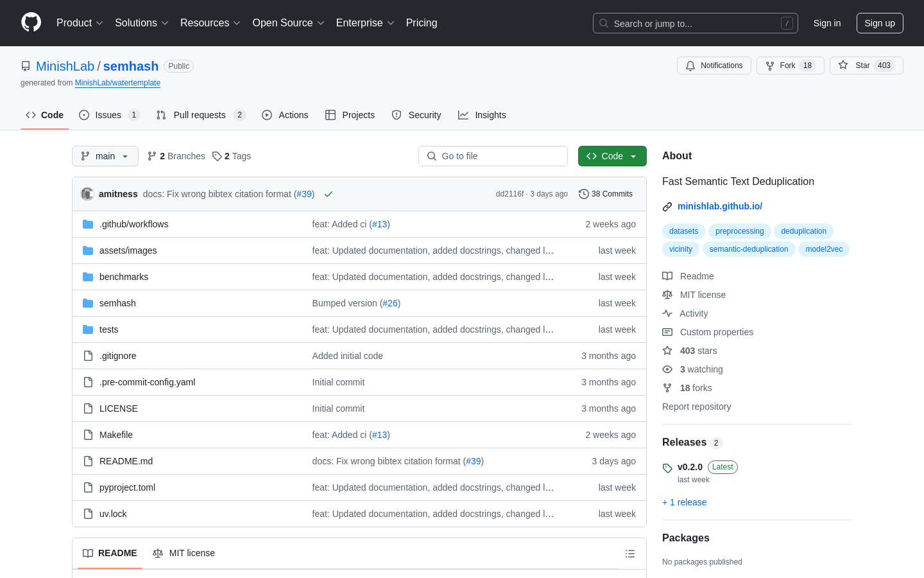Image resolution: width=924 pixels, height=578 pixels.
Task: Click the Sign in link
Action: [826, 23]
